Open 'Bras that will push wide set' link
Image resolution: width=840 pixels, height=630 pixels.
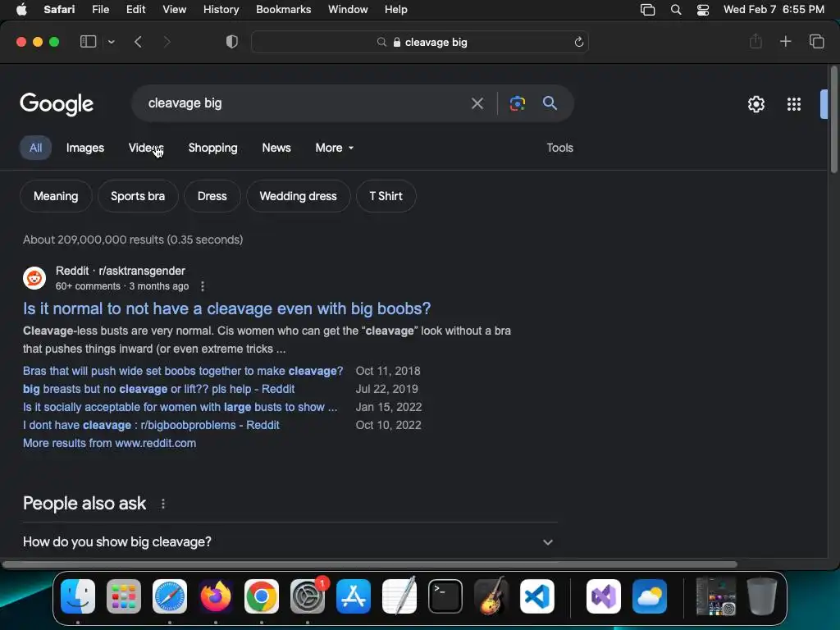[x=183, y=371]
